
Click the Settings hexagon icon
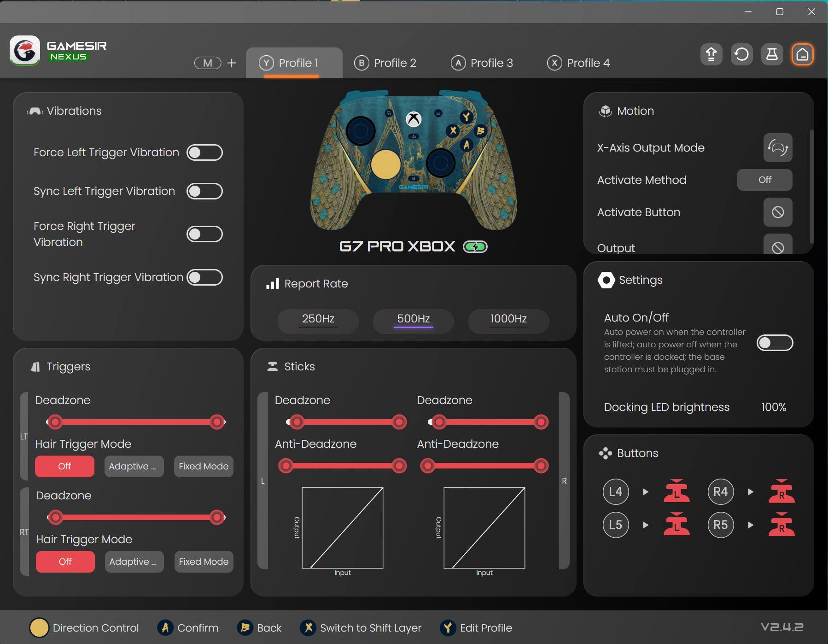coord(606,280)
